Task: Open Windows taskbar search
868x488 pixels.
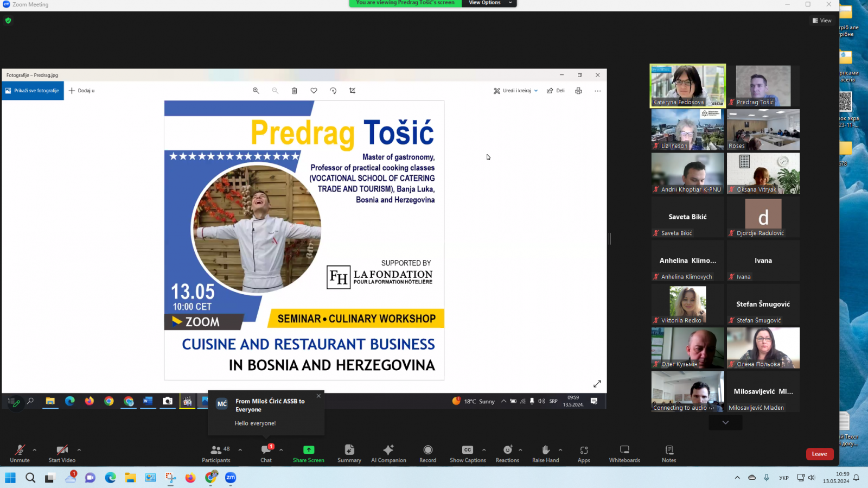Action: pyautogui.click(x=30, y=478)
